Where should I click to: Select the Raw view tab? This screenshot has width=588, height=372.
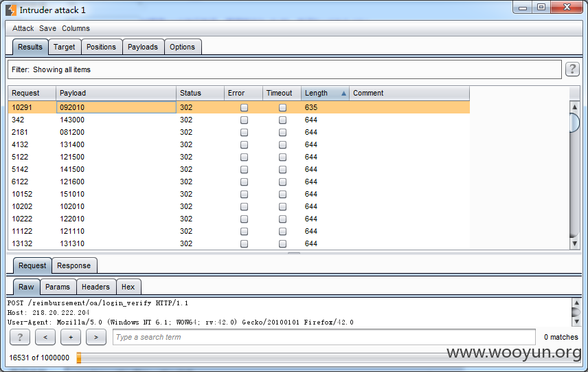click(26, 287)
